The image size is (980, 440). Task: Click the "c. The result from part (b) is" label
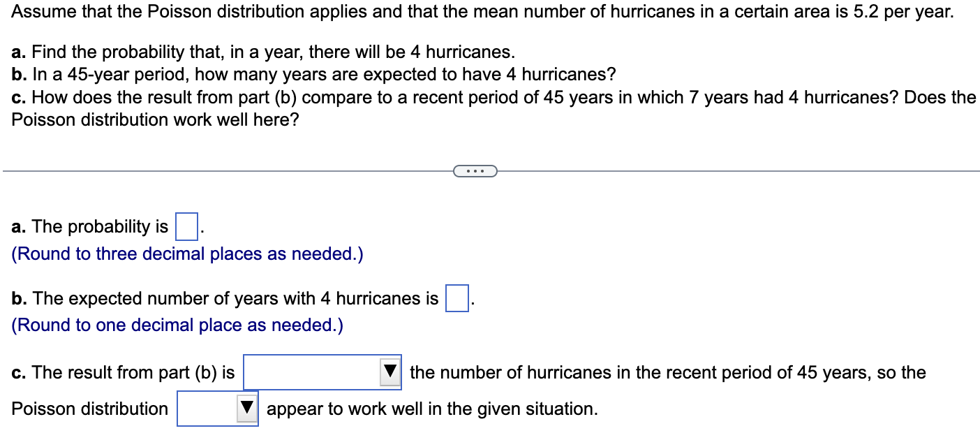[124, 373]
